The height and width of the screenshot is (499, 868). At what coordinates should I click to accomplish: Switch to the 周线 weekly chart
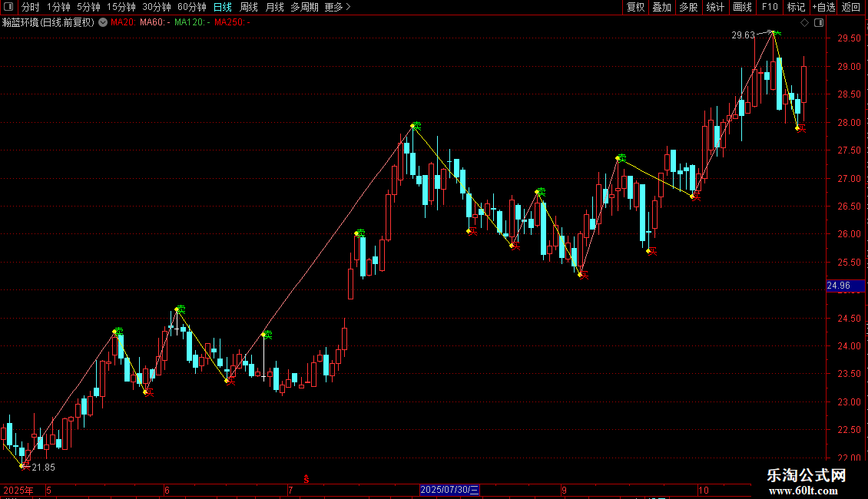click(x=249, y=7)
